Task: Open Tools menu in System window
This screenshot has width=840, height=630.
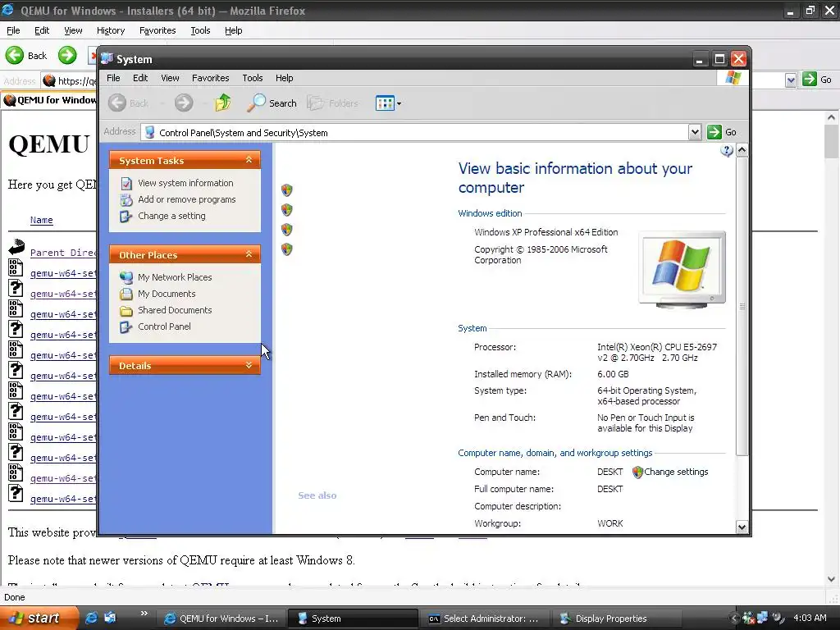Action: pyautogui.click(x=253, y=78)
